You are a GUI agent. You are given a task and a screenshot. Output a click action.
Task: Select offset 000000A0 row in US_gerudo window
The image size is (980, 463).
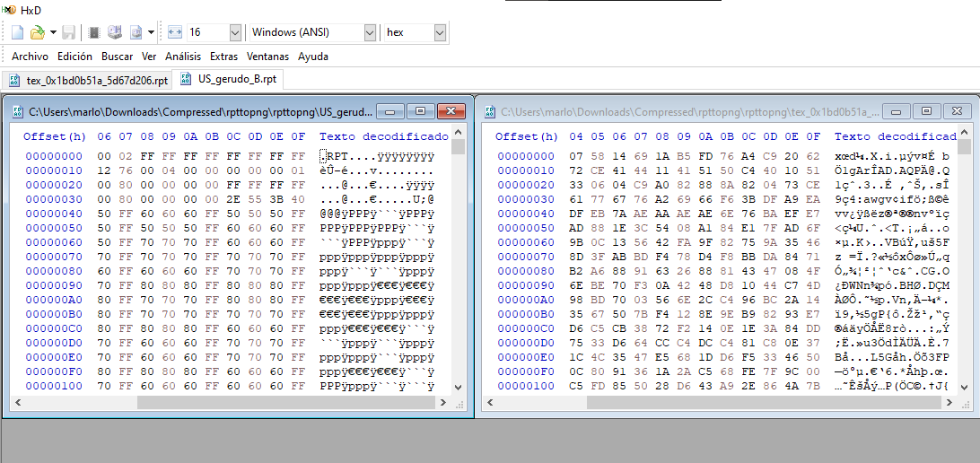point(54,300)
